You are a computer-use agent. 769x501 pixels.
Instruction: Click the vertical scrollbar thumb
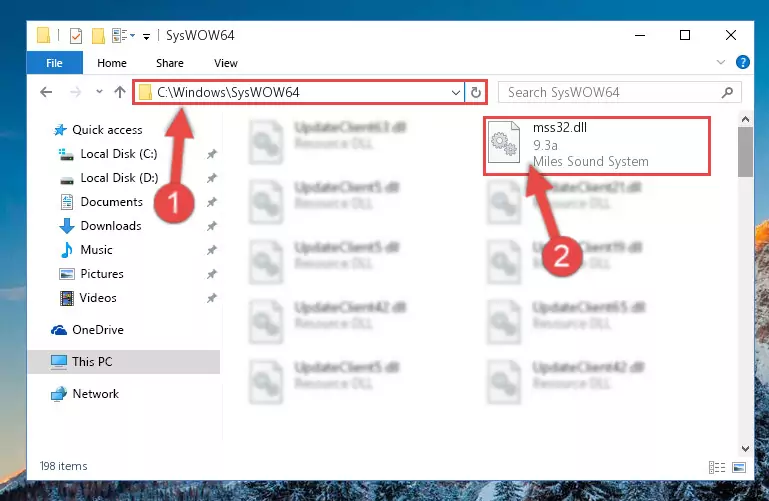point(745,152)
